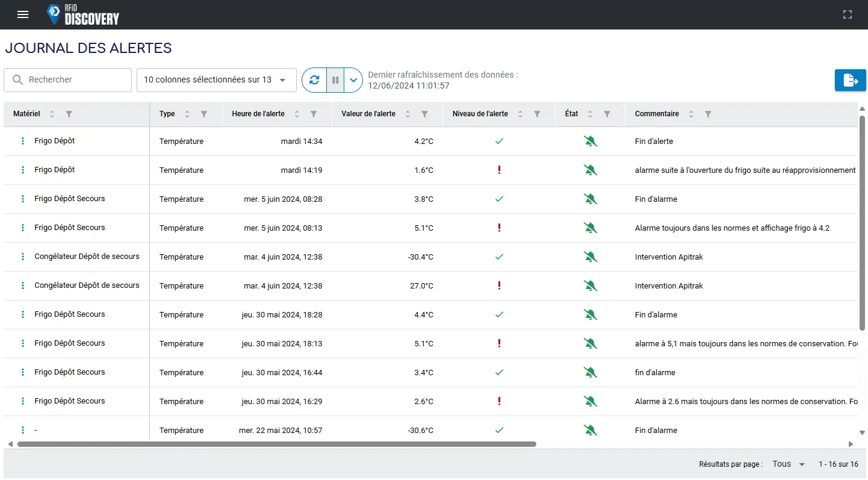
Task: Sort by Niveau de l'alerte
Action: pos(520,114)
